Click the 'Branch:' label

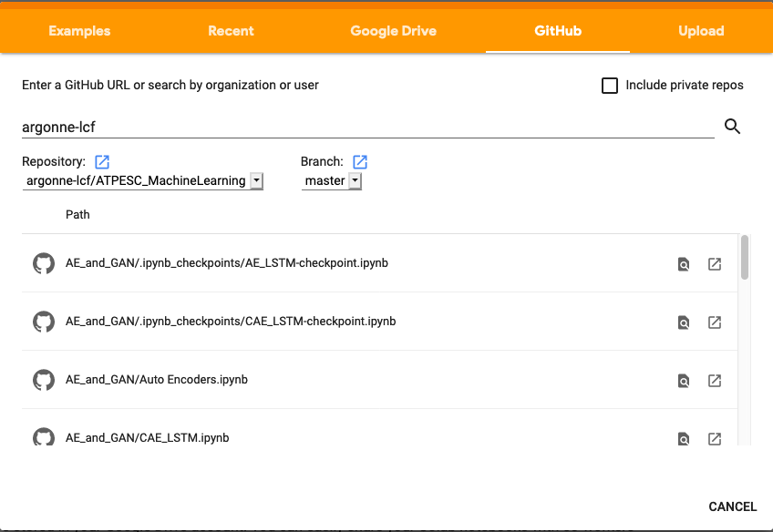[322, 161]
